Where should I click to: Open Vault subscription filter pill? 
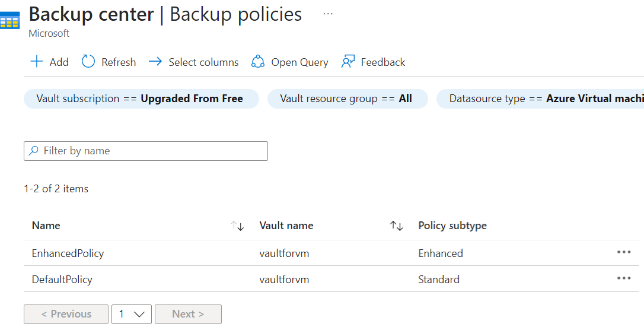tap(141, 99)
